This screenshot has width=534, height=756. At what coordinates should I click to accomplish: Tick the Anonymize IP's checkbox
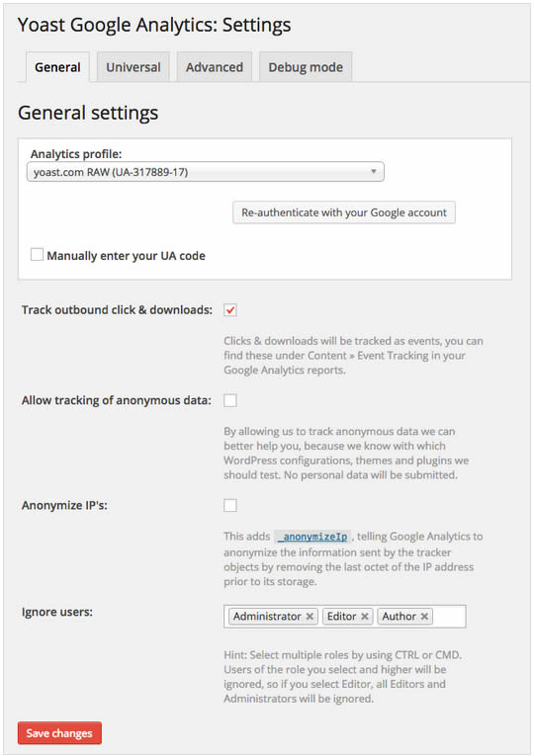tap(230, 505)
